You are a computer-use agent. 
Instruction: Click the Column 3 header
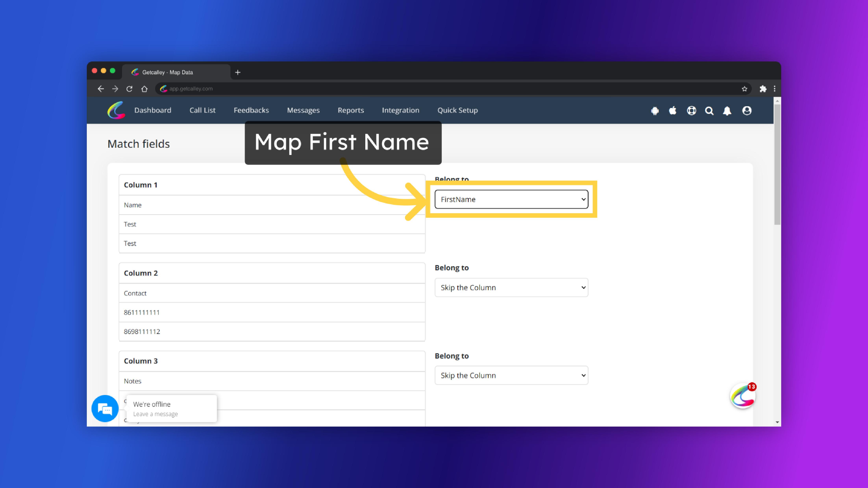tap(272, 361)
